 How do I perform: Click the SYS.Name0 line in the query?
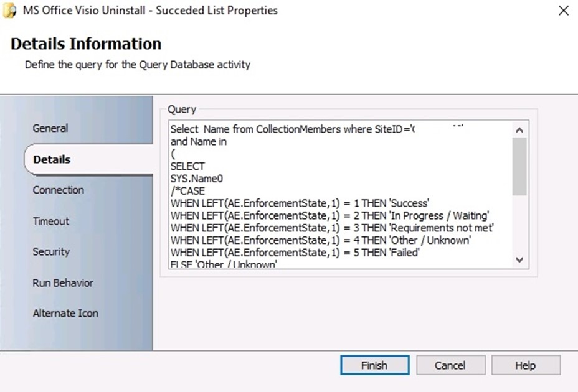(x=196, y=179)
